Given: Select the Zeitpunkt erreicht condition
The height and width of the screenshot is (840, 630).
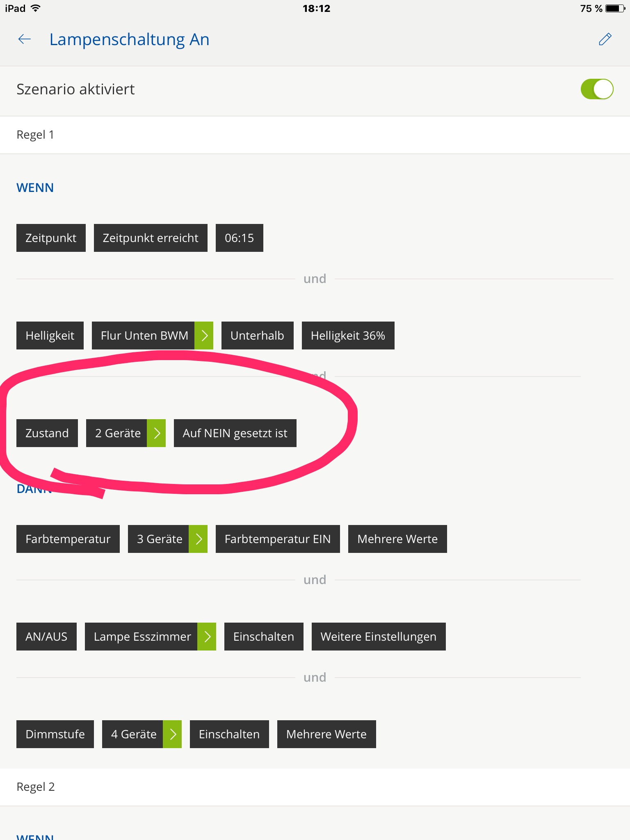Looking at the screenshot, I should 151,238.
